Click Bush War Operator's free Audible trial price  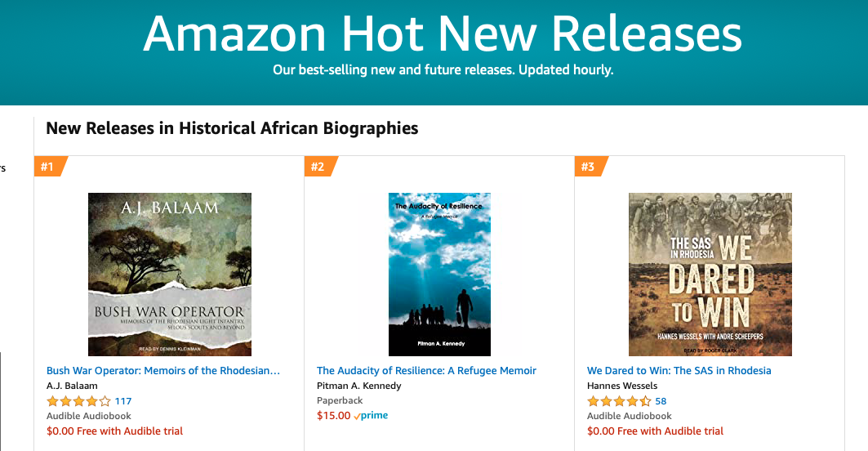114,431
